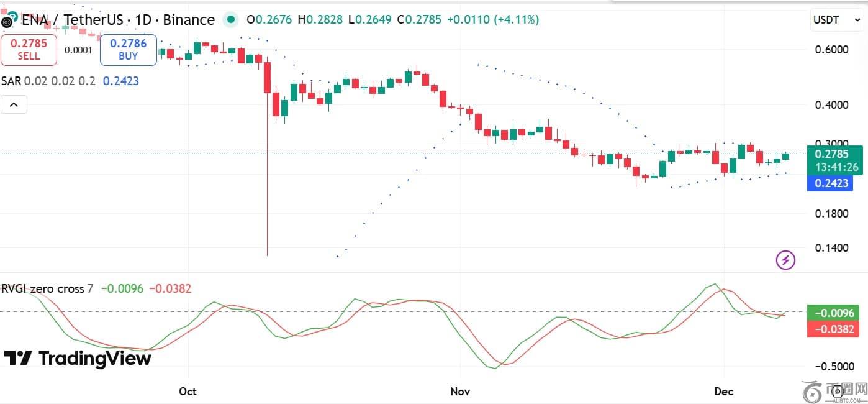Click the Dec label on time axis
The height and width of the screenshot is (404, 868).
[724, 391]
